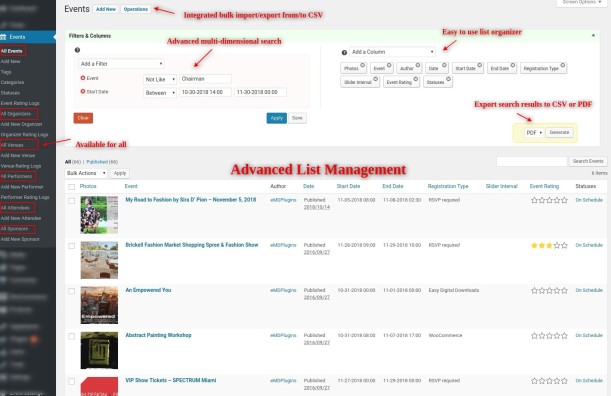Sort by the Start Date column header
The height and width of the screenshot is (396, 611).
point(348,186)
